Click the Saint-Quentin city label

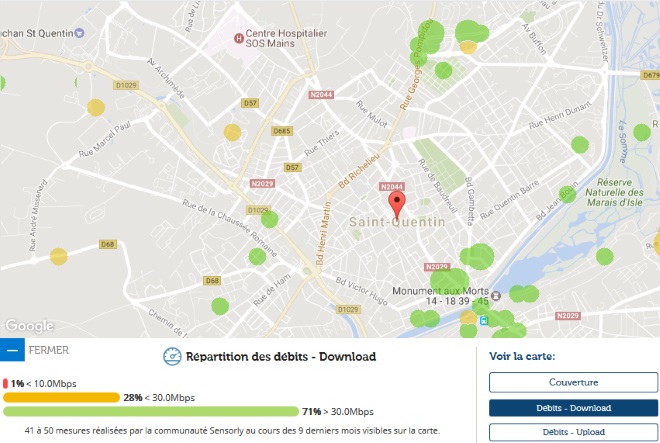[397, 222]
